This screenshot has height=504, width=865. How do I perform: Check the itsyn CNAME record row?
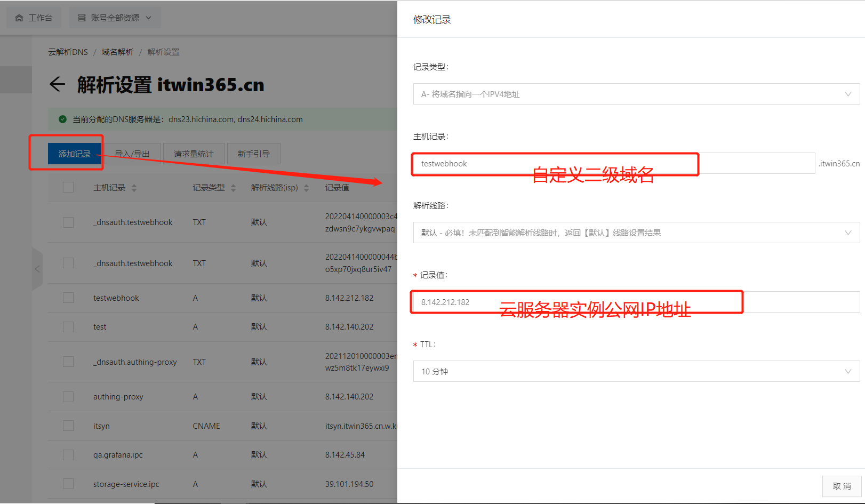[x=68, y=426]
